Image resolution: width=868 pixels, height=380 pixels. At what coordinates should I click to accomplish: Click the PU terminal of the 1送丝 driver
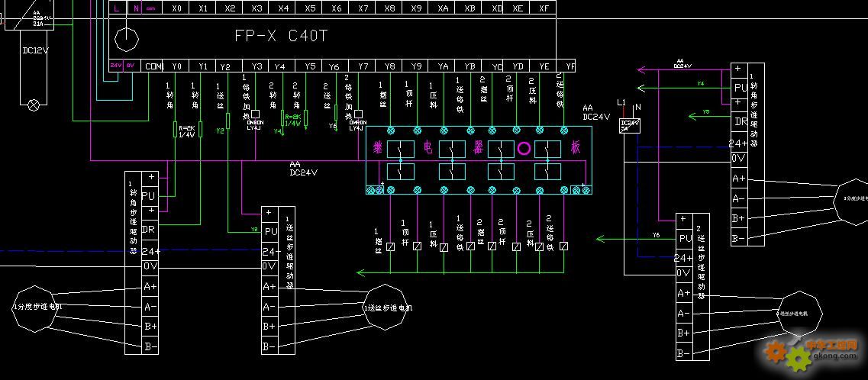[x=270, y=231]
